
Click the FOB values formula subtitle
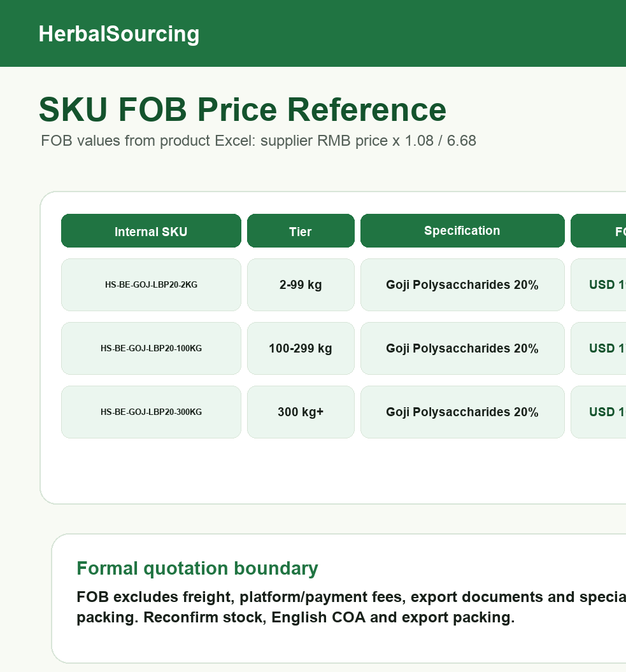point(259,141)
